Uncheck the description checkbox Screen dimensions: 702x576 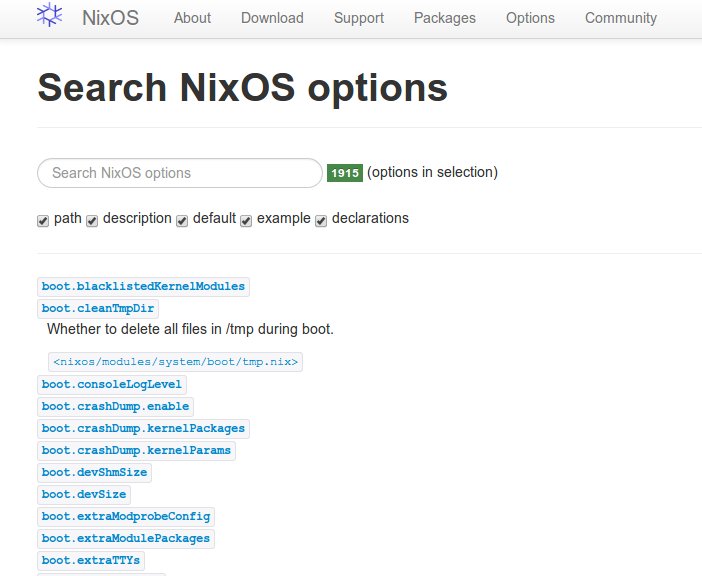coord(92,221)
